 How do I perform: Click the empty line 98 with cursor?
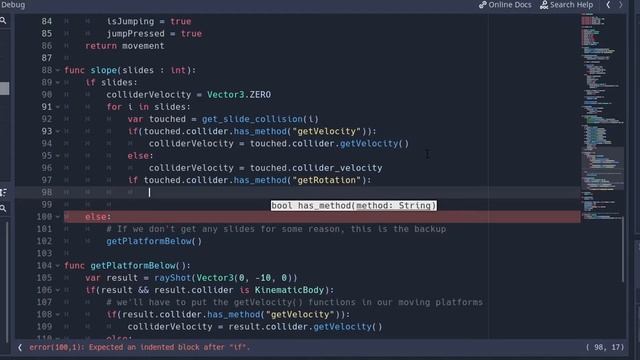pos(298,192)
